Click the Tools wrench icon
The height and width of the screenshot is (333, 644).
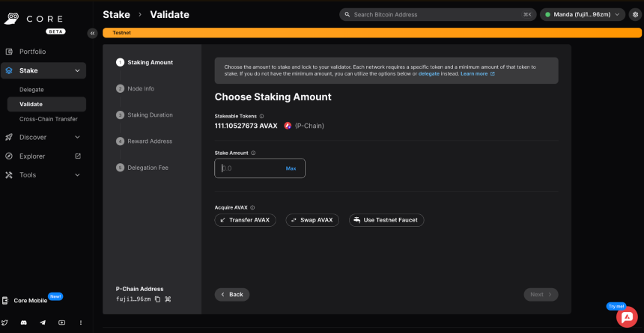(9, 175)
